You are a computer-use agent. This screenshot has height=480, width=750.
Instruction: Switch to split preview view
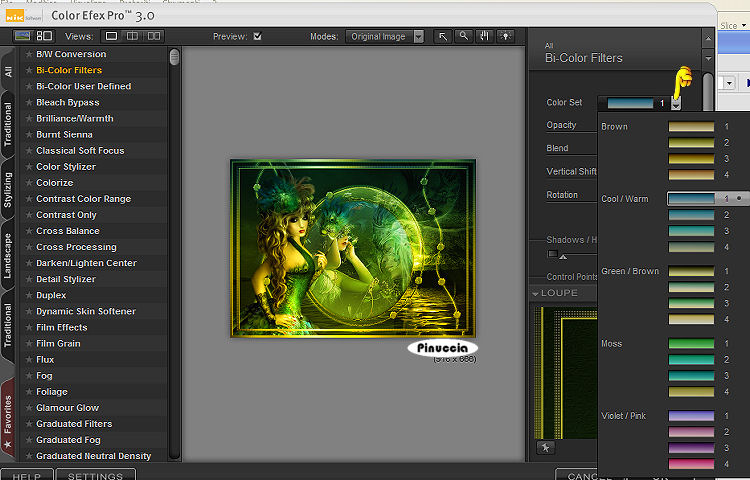pos(133,36)
